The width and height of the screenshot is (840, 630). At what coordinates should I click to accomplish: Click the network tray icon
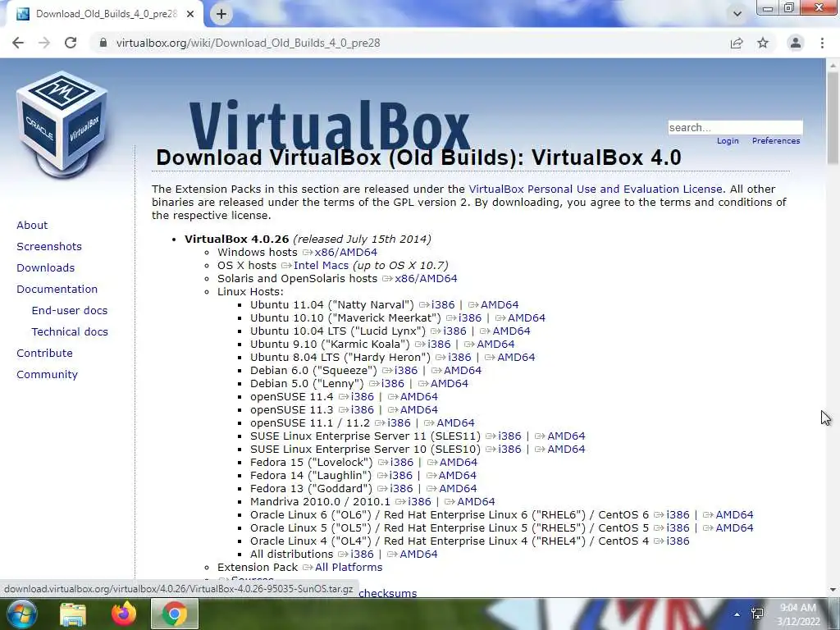point(757,614)
